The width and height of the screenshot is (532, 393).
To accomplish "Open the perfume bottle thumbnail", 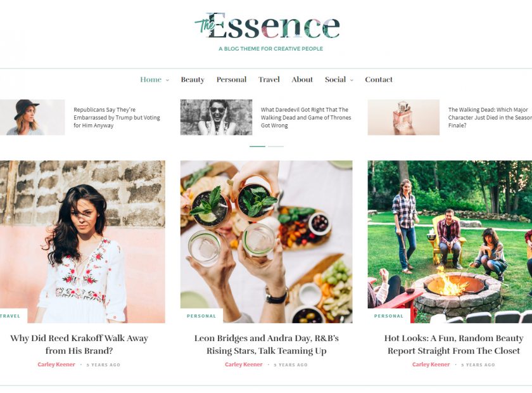I will (403, 117).
